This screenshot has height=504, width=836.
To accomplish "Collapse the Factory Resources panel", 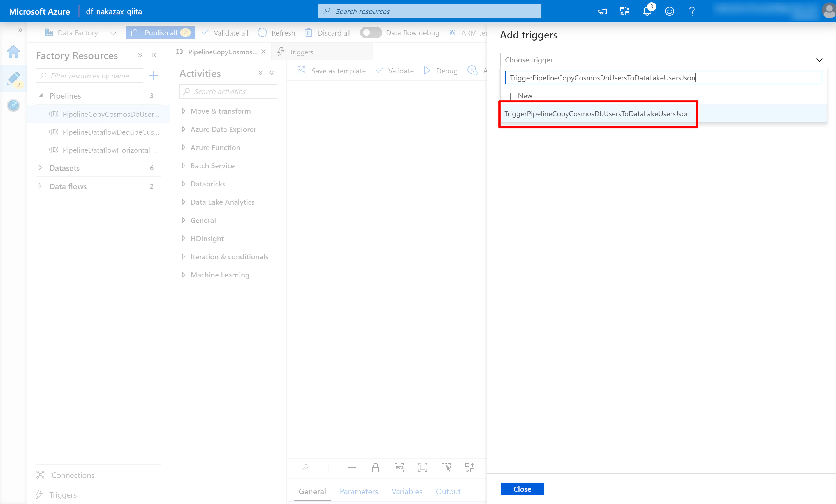I will tap(154, 55).
